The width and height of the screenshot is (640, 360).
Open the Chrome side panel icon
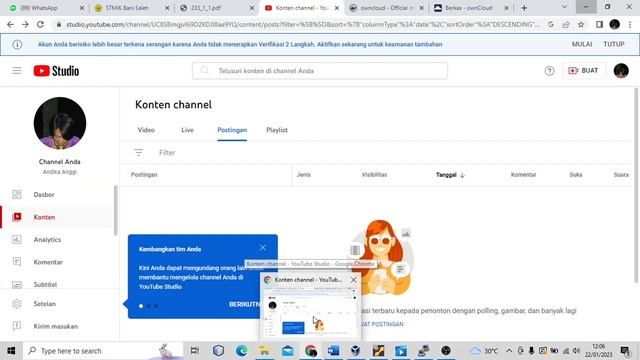coord(599,24)
